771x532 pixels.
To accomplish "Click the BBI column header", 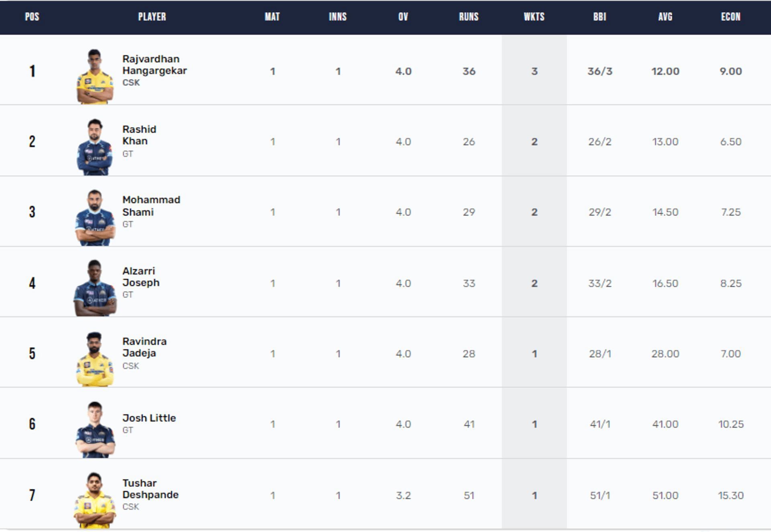I will (600, 17).
